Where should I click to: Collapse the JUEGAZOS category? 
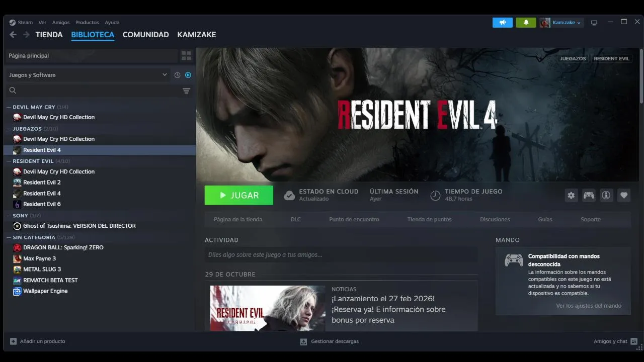click(9, 129)
